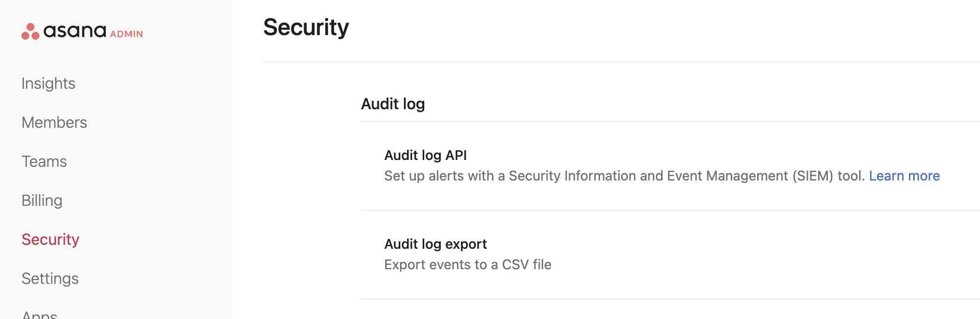The height and width of the screenshot is (319, 980).
Task: Click the asana wordmark in sidebar
Action: point(75,31)
